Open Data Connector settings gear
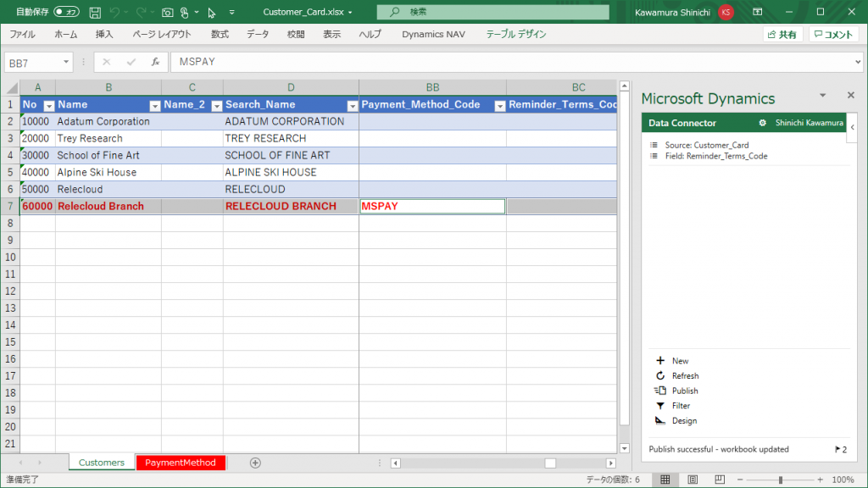Screen dimensions: 868x488 pos(762,123)
